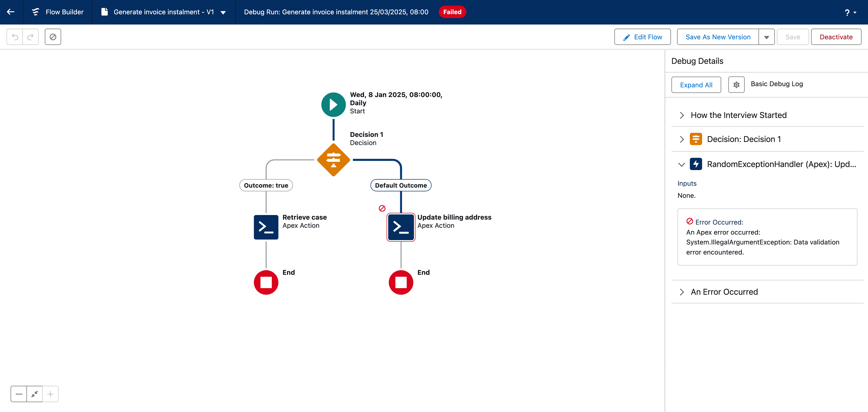Click the undo icon
Screen dimensions: 868x412
point(15,37)
